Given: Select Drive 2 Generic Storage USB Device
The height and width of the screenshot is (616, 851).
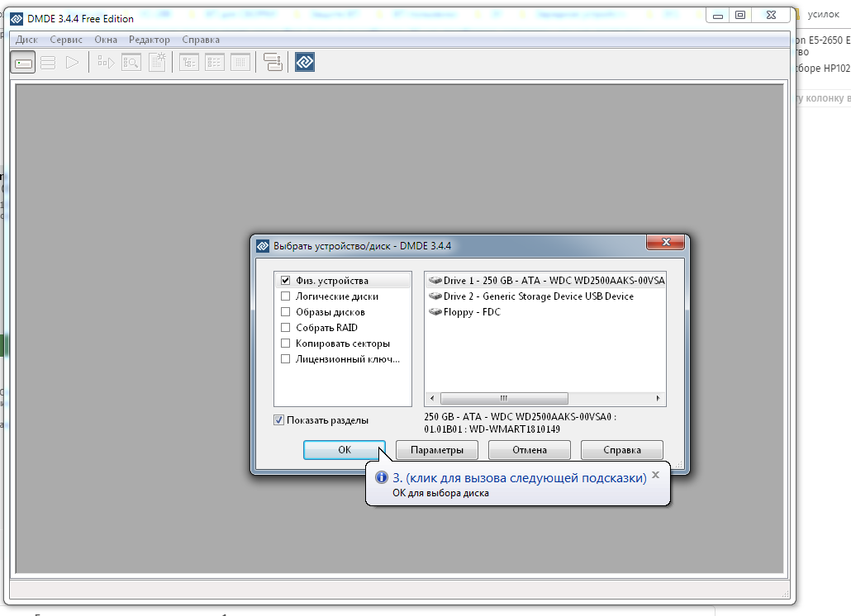Looking at the screenshot, I should [x=538, y=296].
